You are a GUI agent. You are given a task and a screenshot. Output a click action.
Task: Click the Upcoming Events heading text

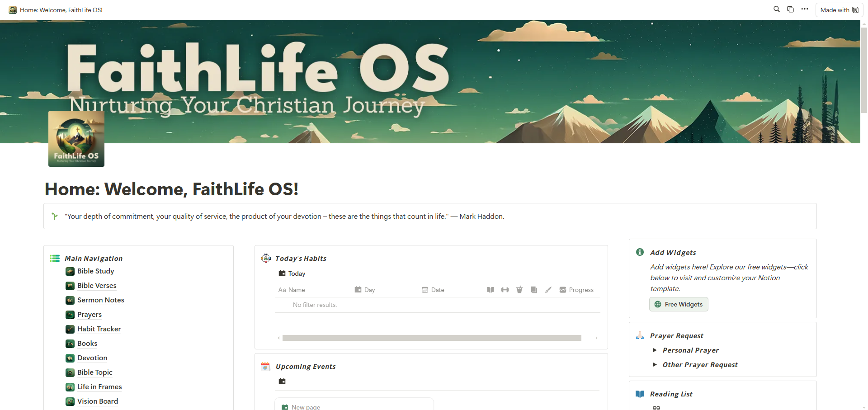306,366
